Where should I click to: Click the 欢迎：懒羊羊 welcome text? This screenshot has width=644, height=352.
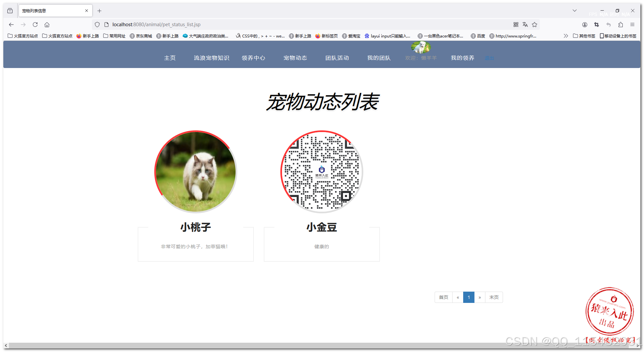pyautogui.click(x=421, y=58)
